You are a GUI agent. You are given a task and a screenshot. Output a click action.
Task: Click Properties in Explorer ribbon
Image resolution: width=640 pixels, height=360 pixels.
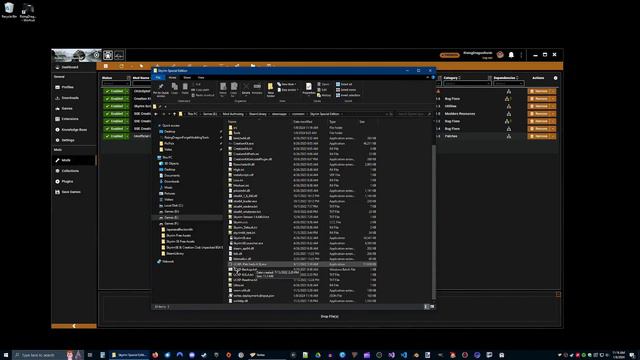[x=309, y=89]
